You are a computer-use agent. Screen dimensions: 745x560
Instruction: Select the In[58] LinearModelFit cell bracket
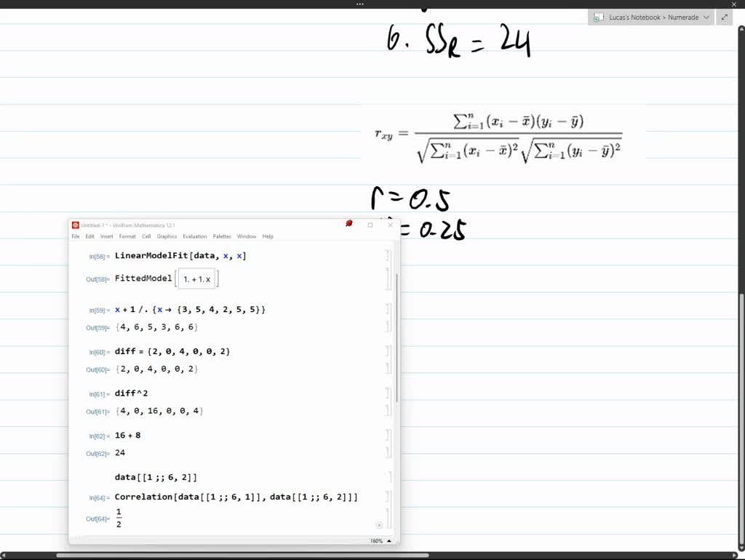[389, 255]
